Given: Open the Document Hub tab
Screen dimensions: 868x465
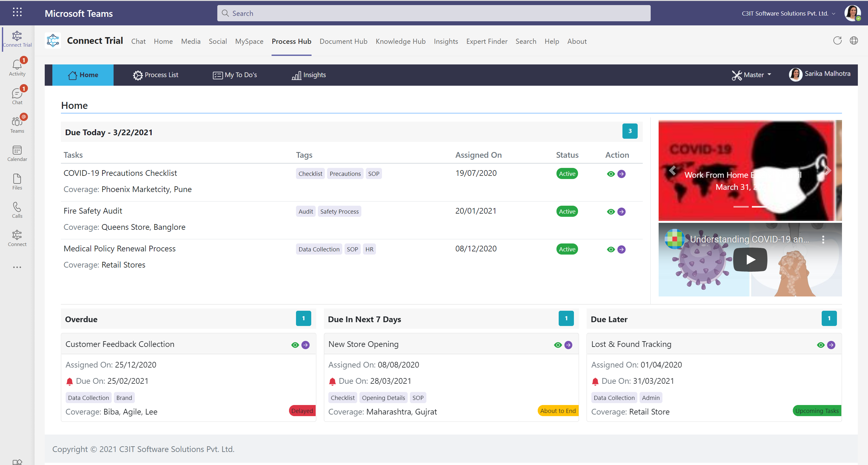Looking at the screenshot, I should coord(343,41).
